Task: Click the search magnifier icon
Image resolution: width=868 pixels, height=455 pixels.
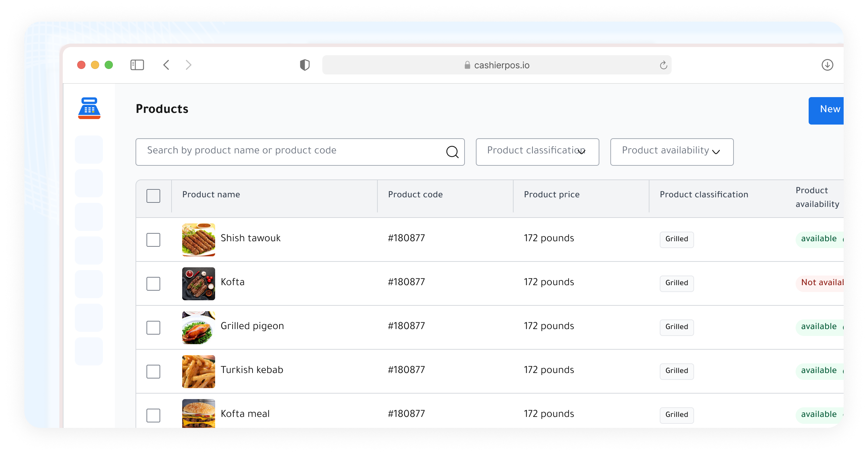Action: tap(452, 152)
